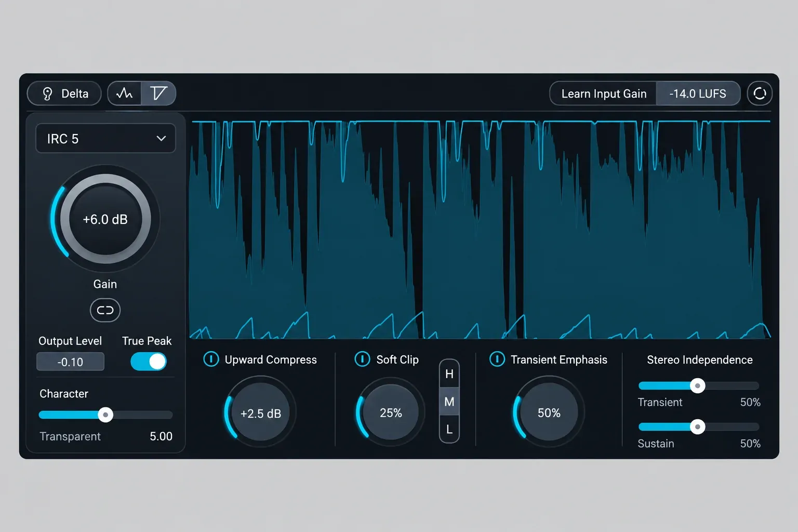Click the Transient 50% value
Viewport: 798px width, 532px height.
tap(750, 402)
